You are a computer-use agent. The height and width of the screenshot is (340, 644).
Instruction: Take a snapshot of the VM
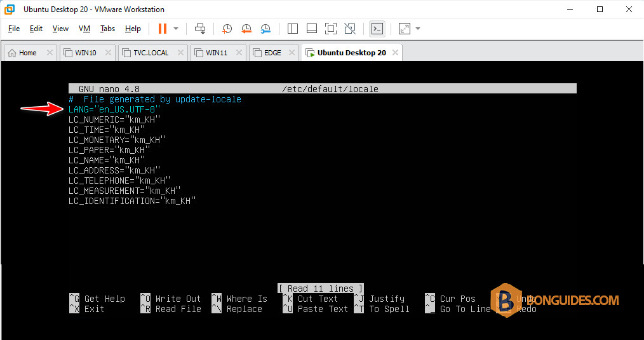click(227, 29)
